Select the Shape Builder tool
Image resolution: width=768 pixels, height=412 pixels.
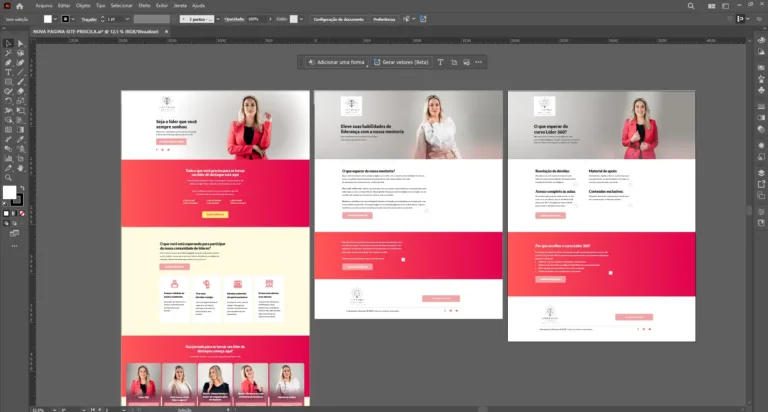(x=8, y=120)
